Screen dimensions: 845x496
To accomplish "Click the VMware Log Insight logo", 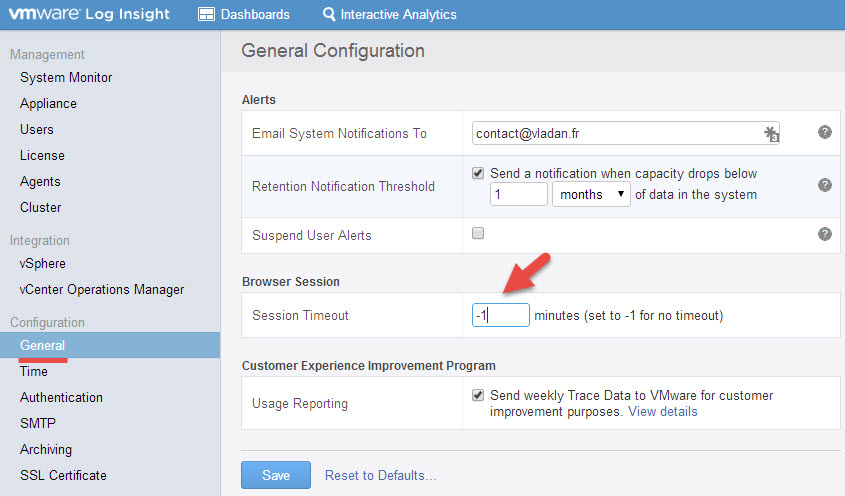I will point(89,14).
